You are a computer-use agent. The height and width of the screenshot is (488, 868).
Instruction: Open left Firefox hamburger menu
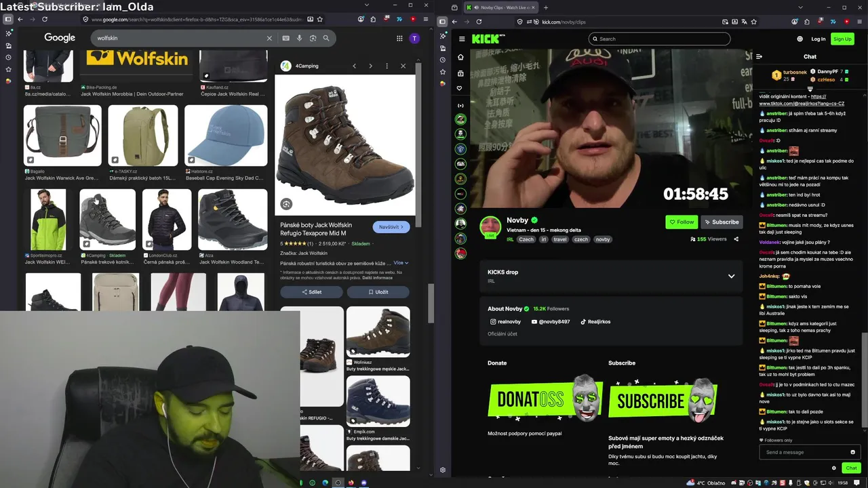426,19
